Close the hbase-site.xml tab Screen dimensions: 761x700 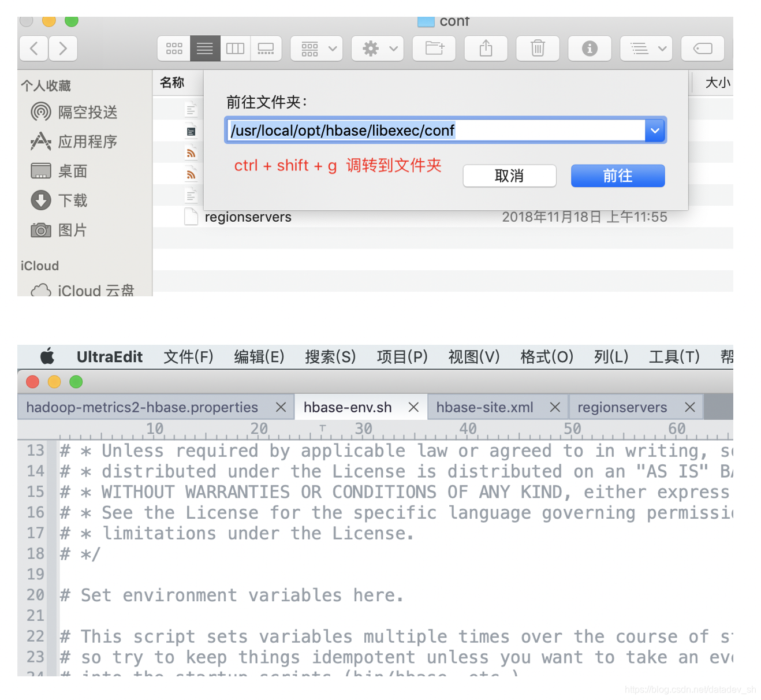(555, 407)
